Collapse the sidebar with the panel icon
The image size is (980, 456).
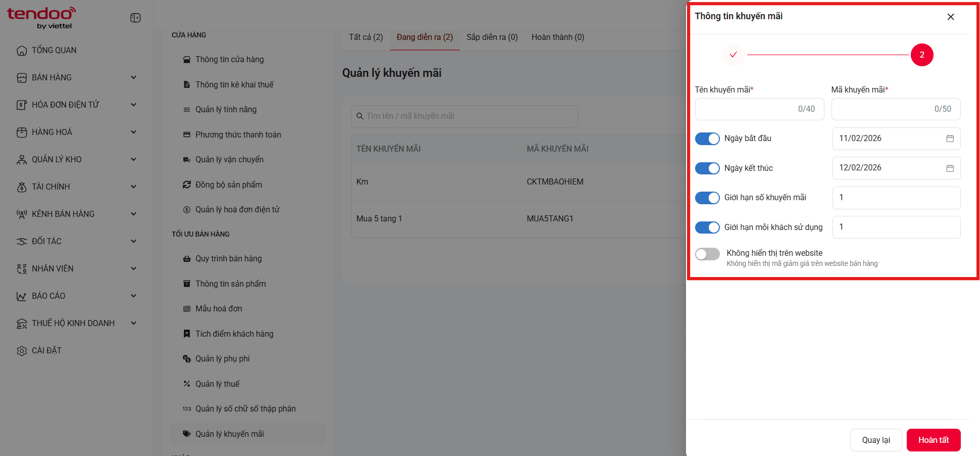[135, 18]
